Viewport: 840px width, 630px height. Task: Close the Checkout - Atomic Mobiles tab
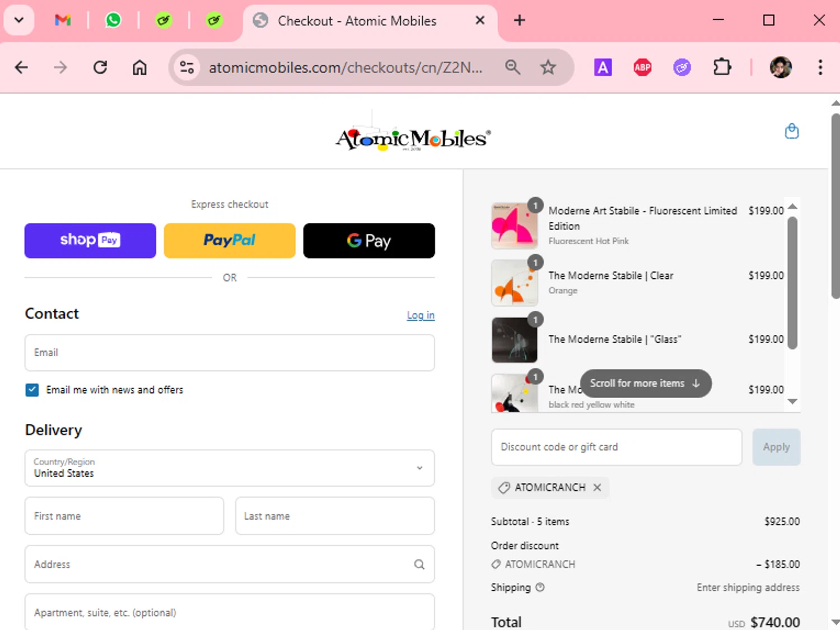coord(480,20)
